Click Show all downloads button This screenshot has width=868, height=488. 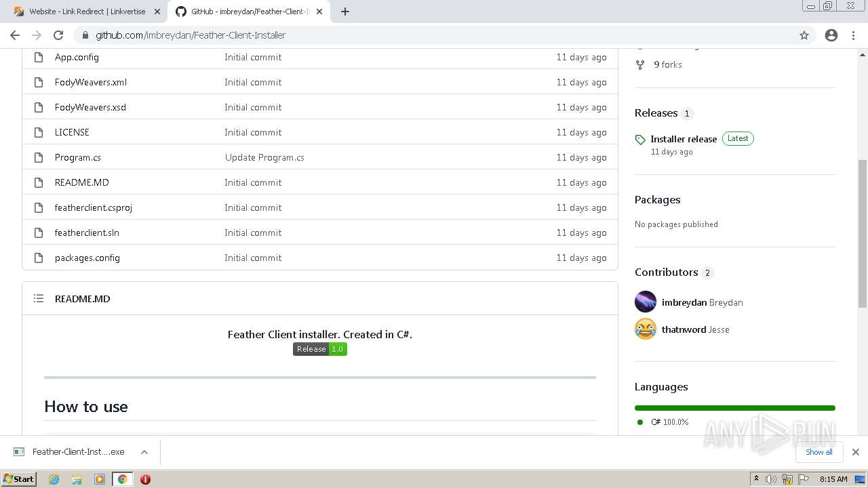click(819, 452)
